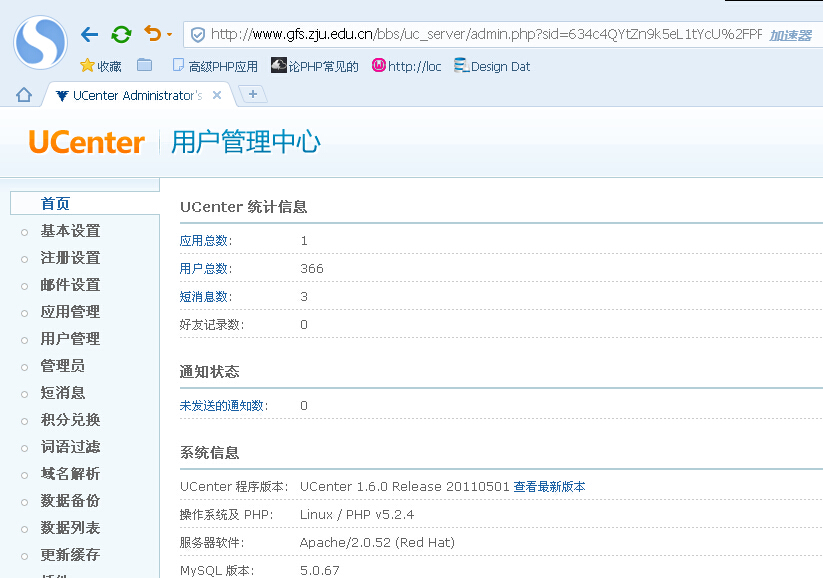Open the http://loc bookmark

[x=407, y=66]
